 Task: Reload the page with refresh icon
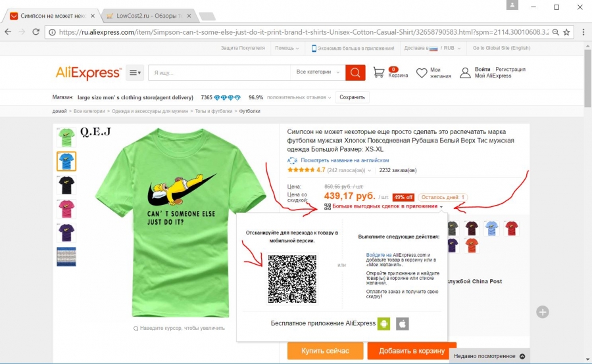pyautogui.click(x=36, y=32)
